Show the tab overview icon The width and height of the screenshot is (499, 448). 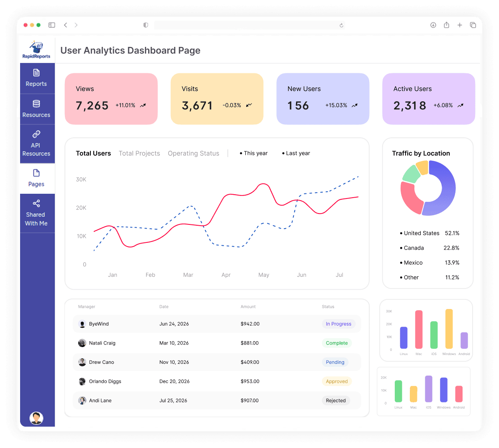tap(473, 25)
